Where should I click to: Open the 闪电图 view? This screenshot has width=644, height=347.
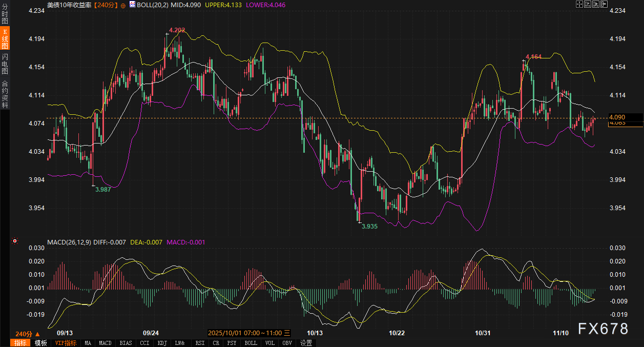coord(5,64)
